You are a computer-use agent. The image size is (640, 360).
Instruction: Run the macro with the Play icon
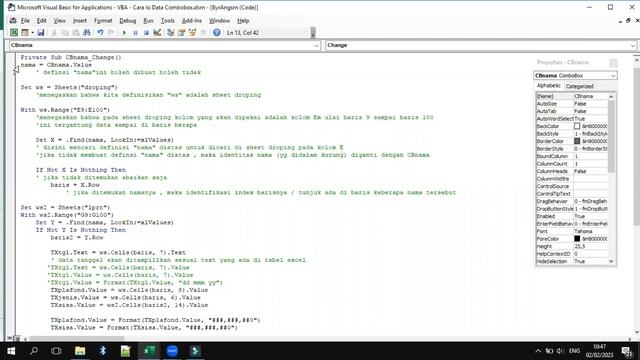(124, 32)
